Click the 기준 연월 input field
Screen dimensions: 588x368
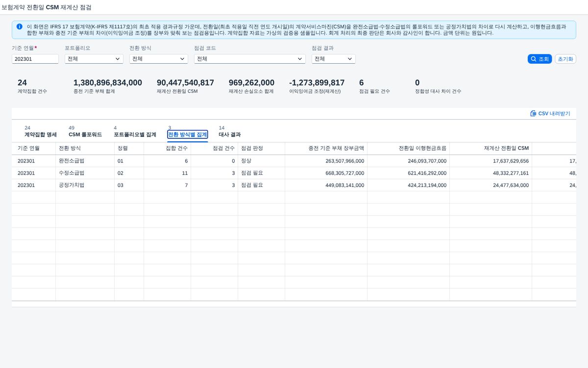35,59
